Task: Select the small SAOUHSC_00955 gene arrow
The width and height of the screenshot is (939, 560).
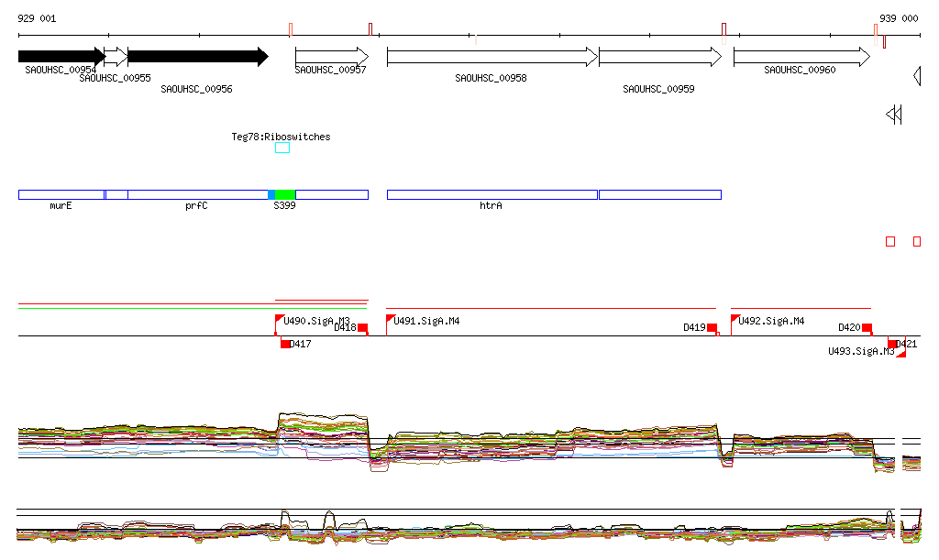Action: (x=116, y=57)
